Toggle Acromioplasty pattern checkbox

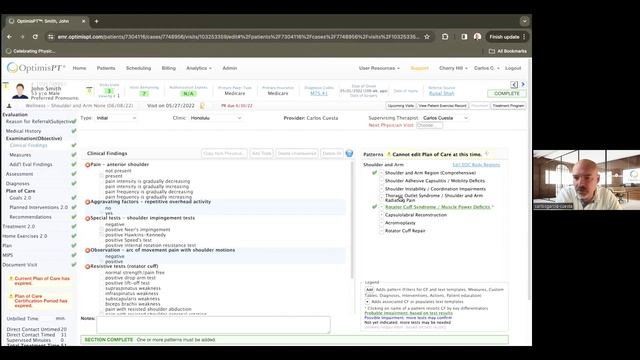click(382, 223)
